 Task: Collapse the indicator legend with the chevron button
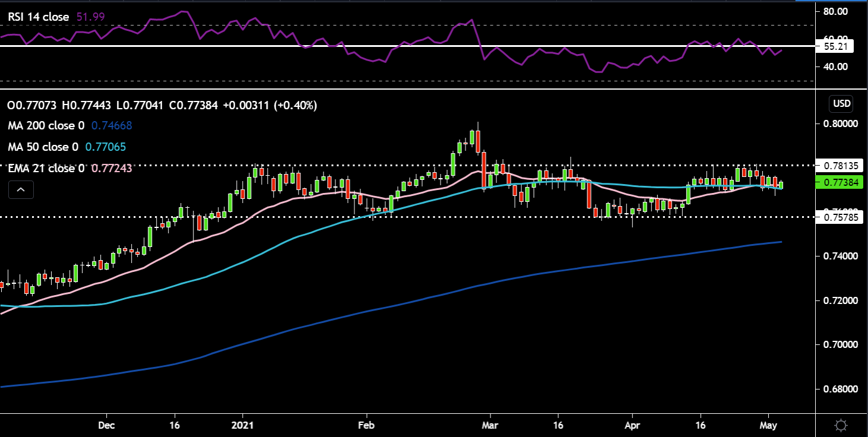pos(21,190)
